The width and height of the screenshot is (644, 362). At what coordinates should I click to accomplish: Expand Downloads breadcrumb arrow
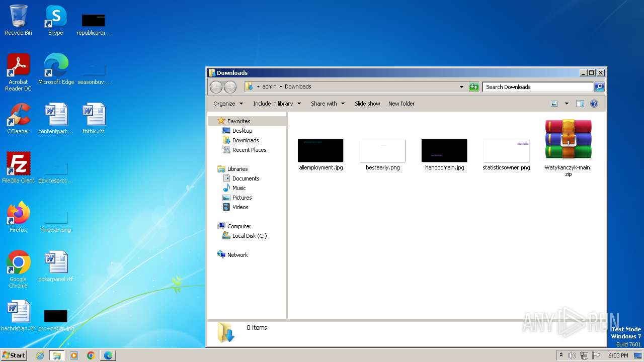click(x=281, y=87)
